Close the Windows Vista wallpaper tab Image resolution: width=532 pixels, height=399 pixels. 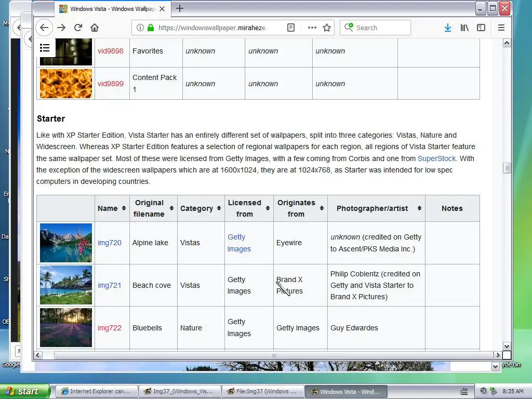tap(162, 9)
